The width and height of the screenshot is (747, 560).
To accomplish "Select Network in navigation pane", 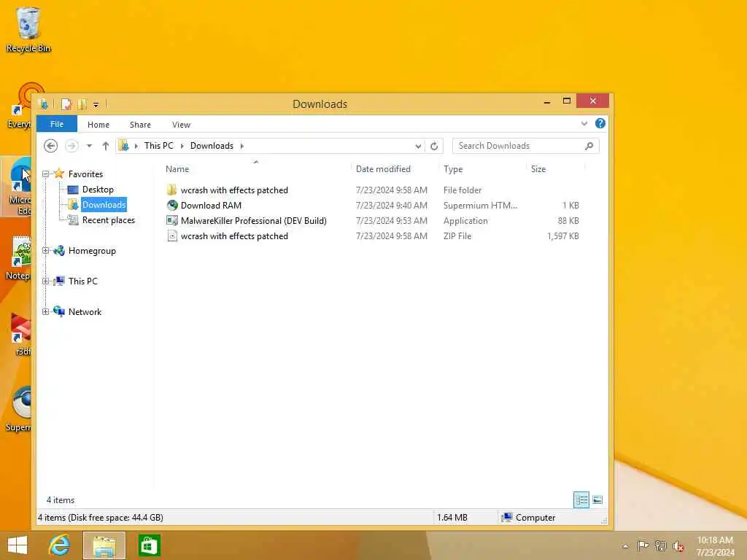I will click(x=85, y=312).
